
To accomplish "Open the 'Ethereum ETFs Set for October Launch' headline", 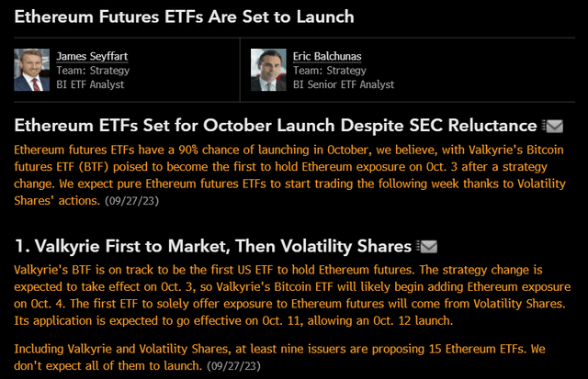I will (276, 126).
